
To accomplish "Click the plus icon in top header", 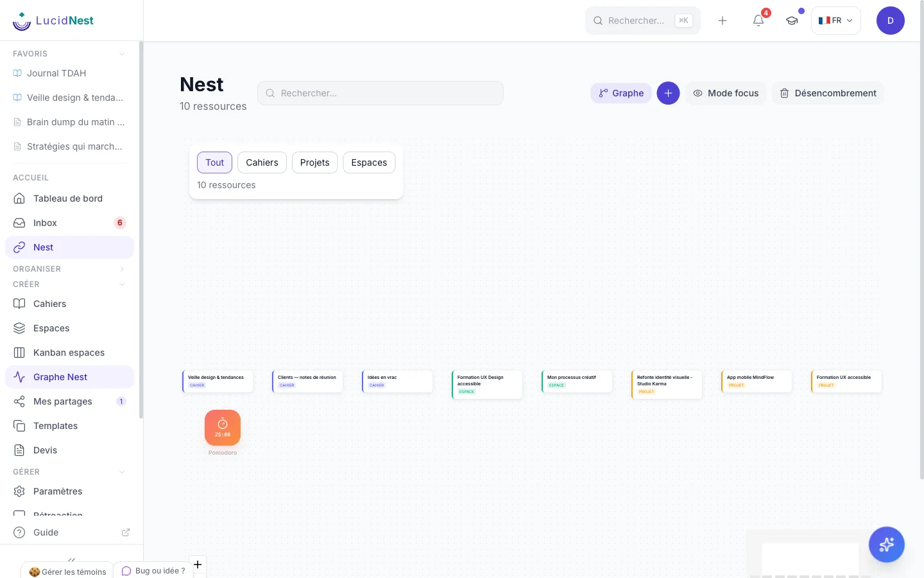I will tap(723, 21).
